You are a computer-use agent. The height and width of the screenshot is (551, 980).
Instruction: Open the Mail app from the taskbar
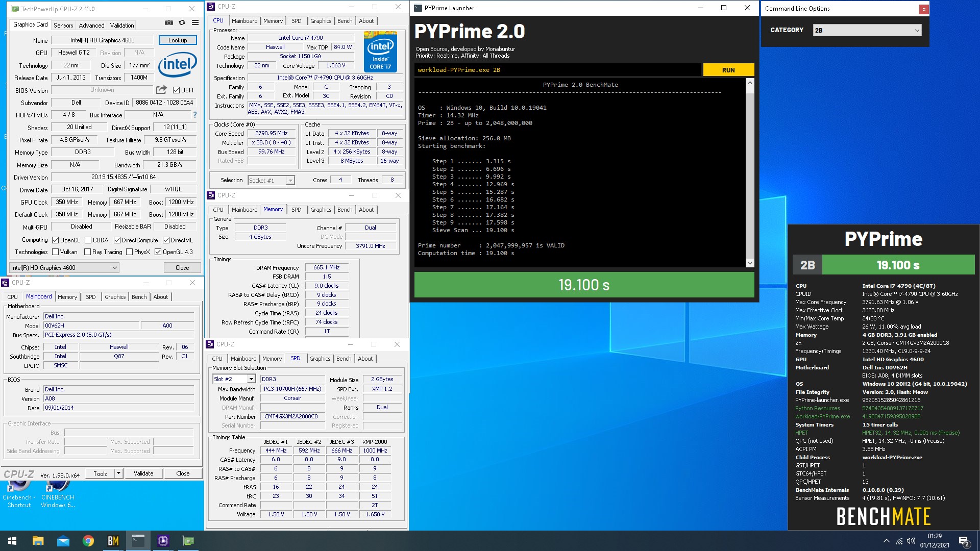point(63,541)
